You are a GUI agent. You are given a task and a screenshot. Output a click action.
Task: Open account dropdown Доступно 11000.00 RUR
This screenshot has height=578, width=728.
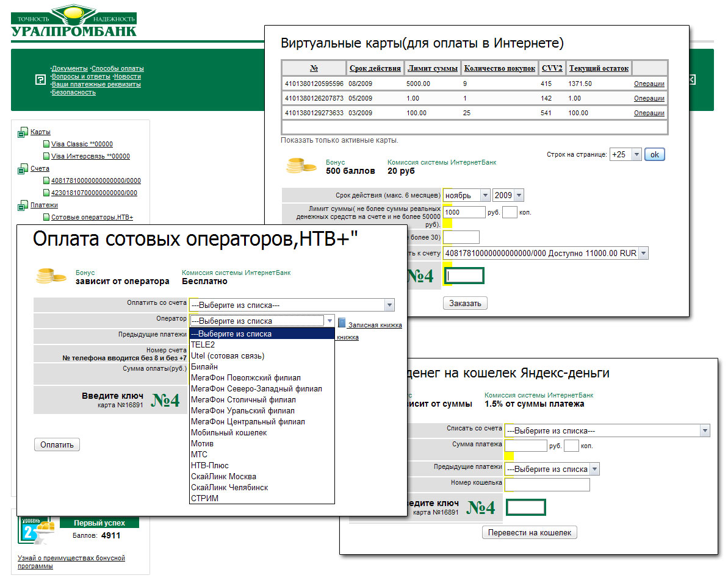pyautogui.click(x=644, y=253)
